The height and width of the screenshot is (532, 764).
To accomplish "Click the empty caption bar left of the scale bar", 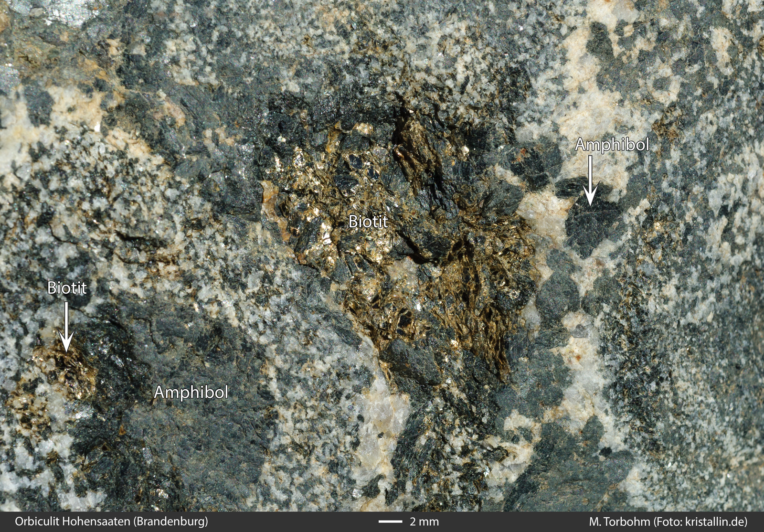I will (x=286, y=521).
